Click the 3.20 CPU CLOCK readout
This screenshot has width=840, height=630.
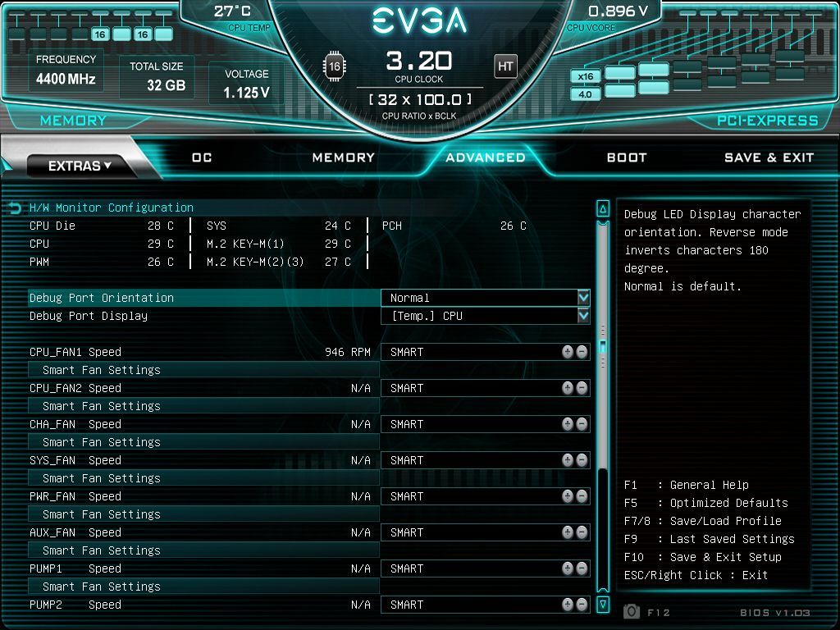pyautogui.click(x=419, y=61)
